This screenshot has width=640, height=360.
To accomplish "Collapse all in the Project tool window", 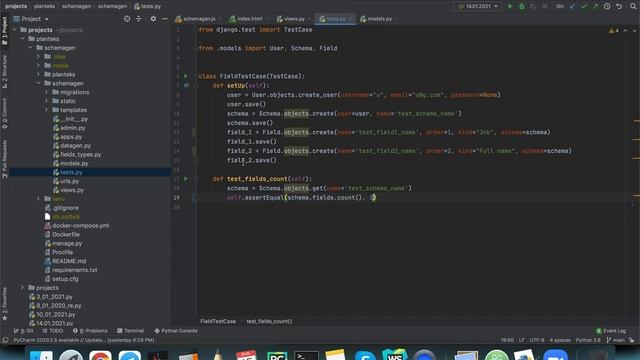I will click(x=139, y=19).
